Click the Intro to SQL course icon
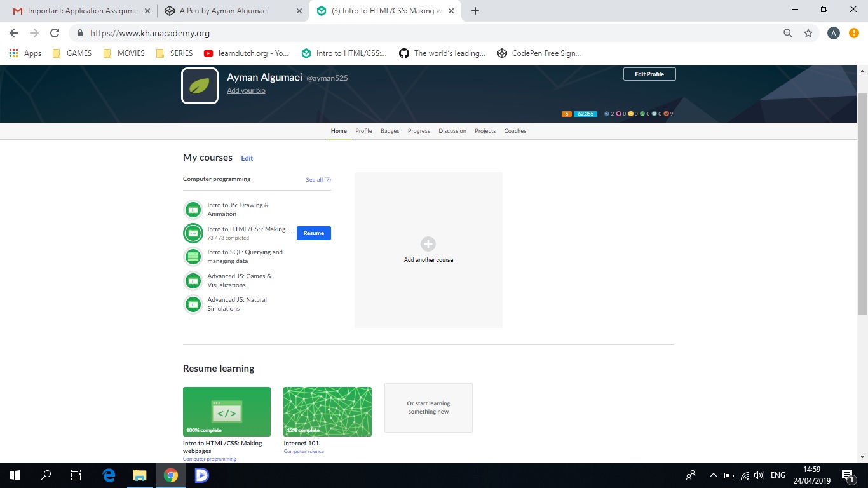Screen dimensions: 868x488 193,257
